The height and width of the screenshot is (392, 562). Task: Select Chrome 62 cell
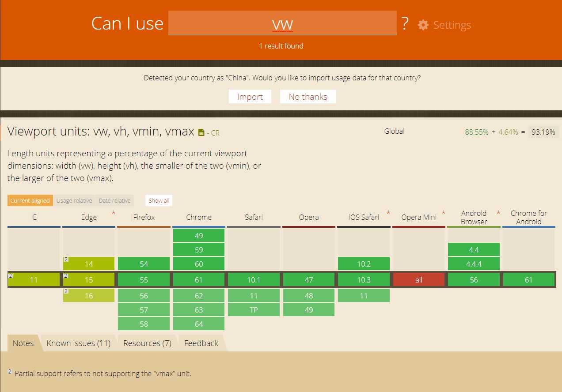199,296
